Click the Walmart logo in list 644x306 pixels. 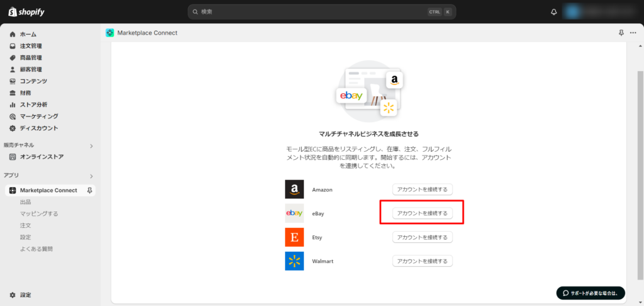[x=294, y=261]
